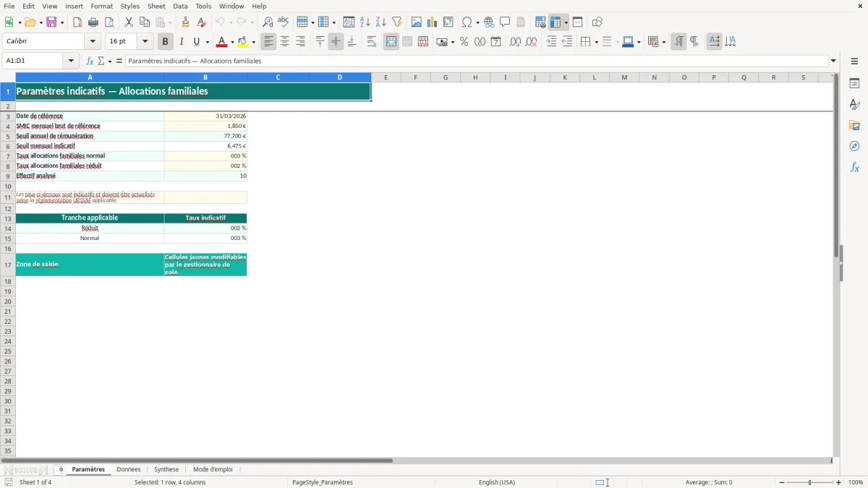Image resolution: width=868 pixels, height=488 pixels.
Task: Open the Sheet menu
Action: tap(156, 6)
